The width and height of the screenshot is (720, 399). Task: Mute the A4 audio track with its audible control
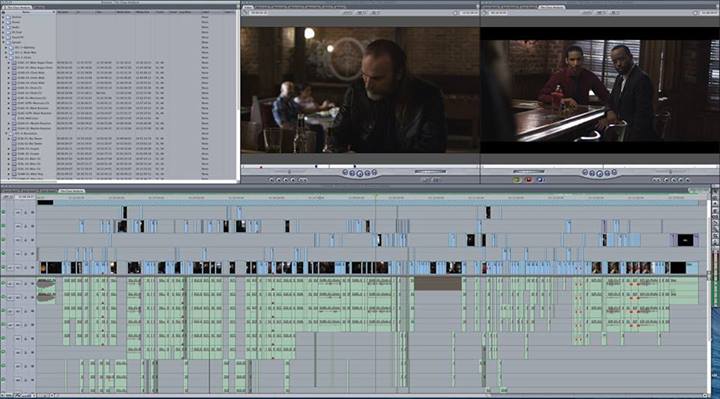point(3,325)
